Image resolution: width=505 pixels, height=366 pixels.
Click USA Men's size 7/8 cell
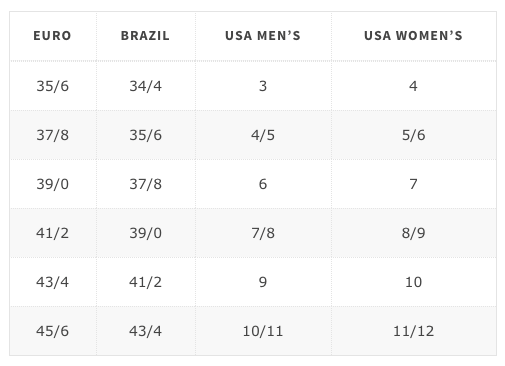coord(263,233)
